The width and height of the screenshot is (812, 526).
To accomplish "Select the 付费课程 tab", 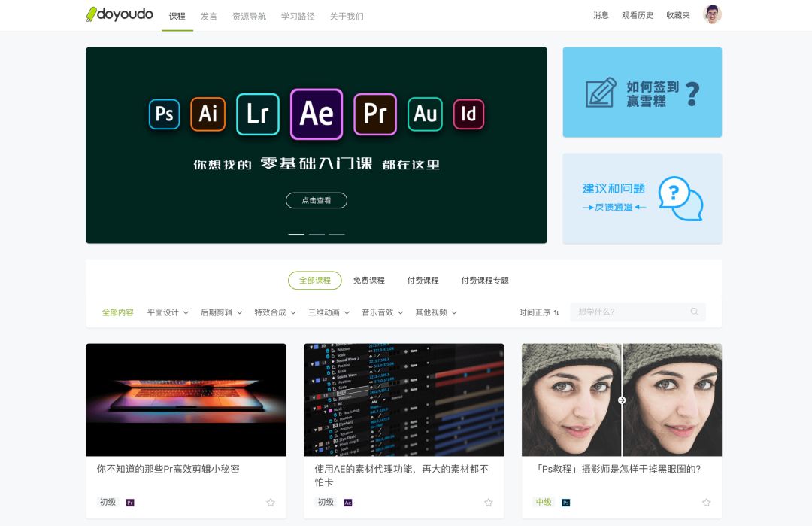I will click(x=423, y=281).
